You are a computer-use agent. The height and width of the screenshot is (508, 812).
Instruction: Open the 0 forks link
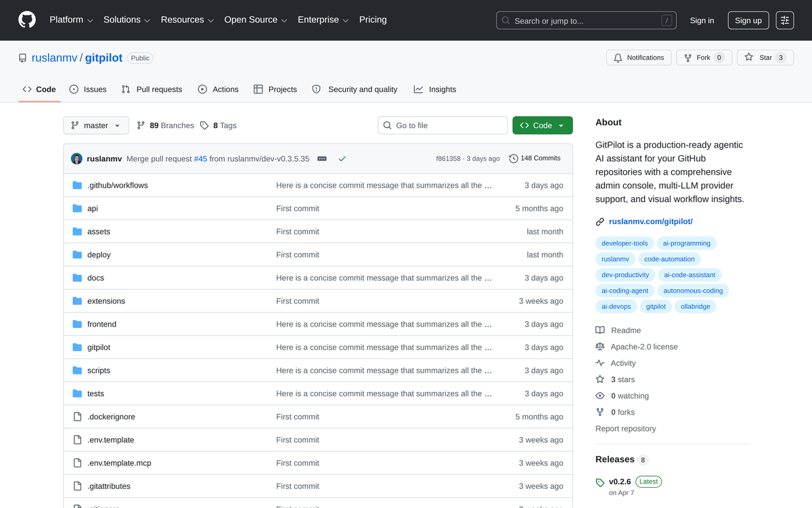[x=623, y=412]
